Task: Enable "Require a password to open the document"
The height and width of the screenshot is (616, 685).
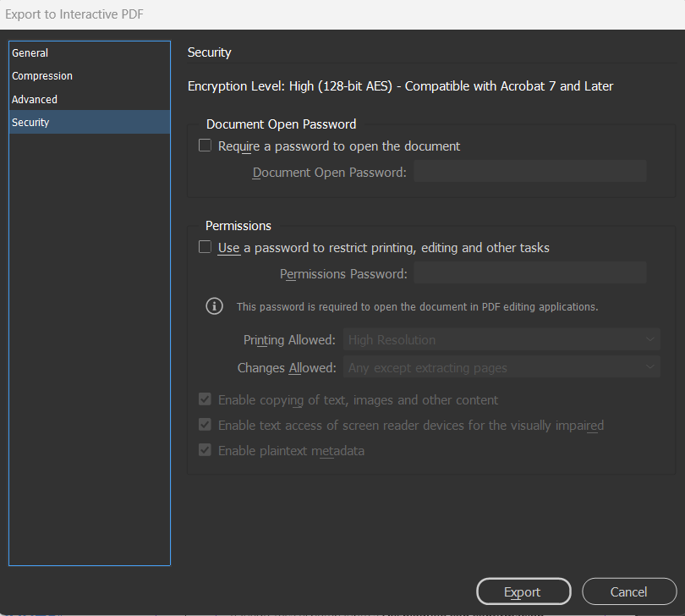Action: 205,145
